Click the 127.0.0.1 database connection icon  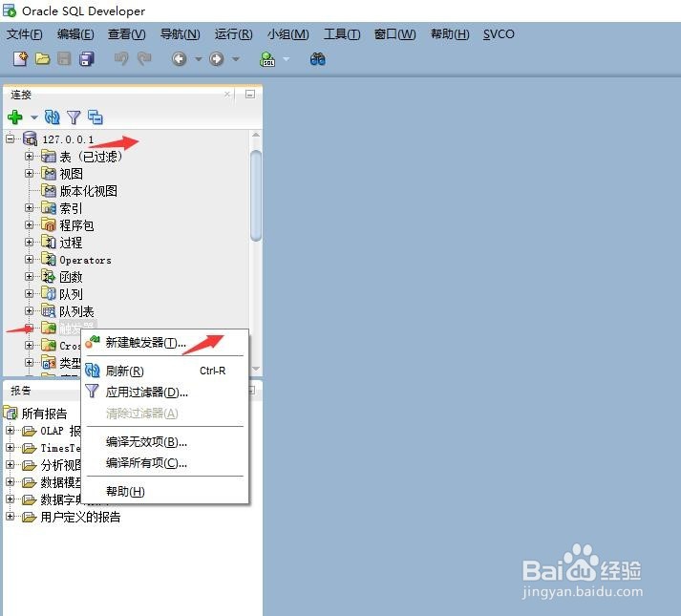pos(30,139)
